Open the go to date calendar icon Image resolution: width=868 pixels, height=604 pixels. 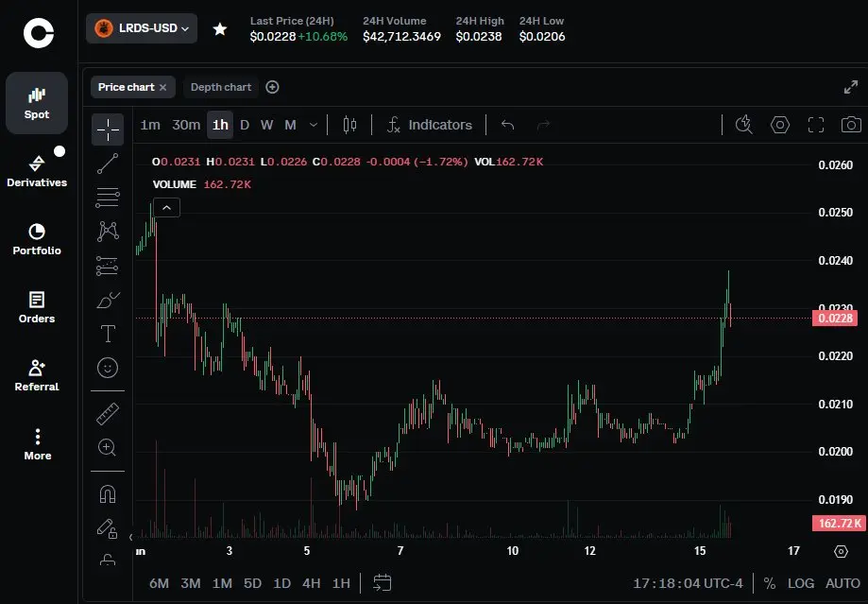(382, 583)
